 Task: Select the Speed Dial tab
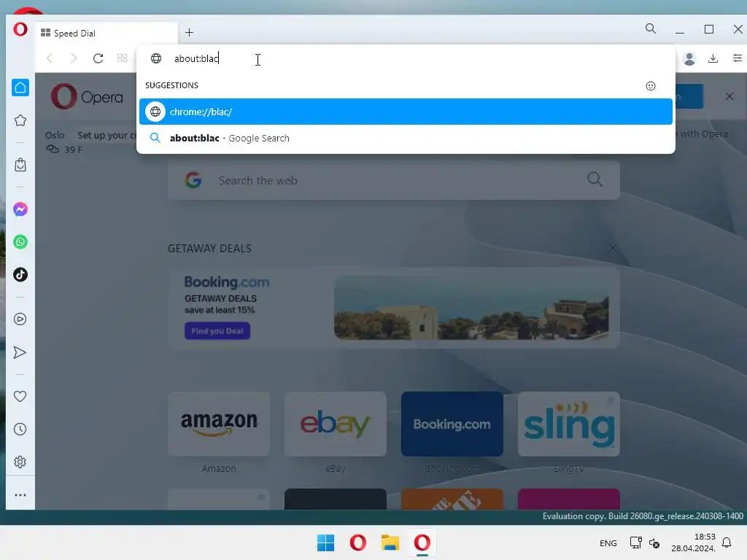tap(106, 33)
